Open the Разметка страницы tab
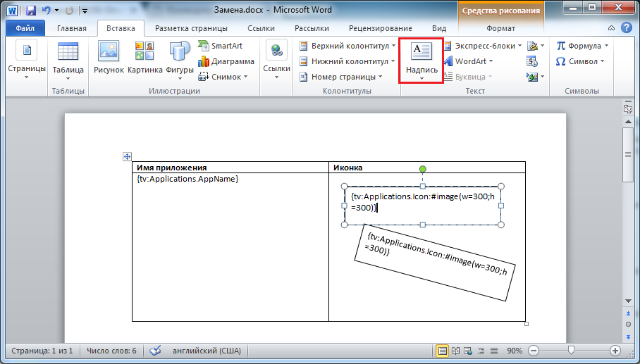 tap(191, 29)
